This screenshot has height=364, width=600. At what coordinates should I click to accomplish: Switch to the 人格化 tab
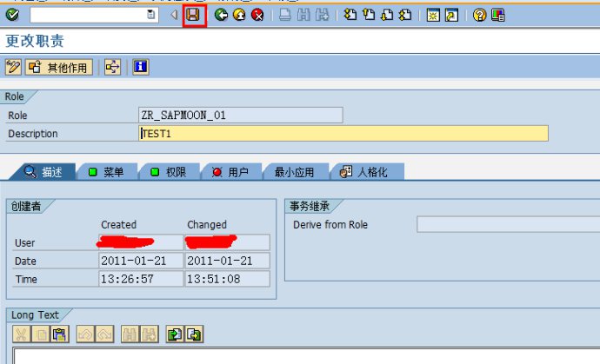click(367, 172)
